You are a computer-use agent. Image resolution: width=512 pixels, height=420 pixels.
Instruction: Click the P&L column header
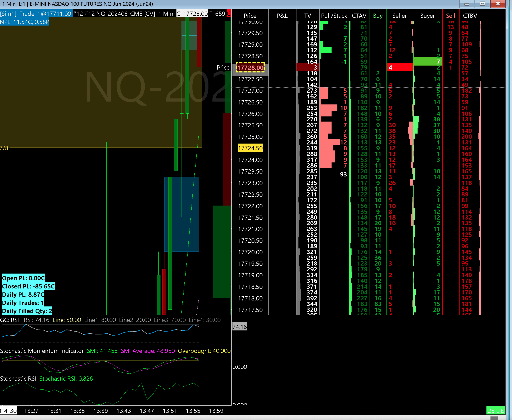tap(282, 16)
